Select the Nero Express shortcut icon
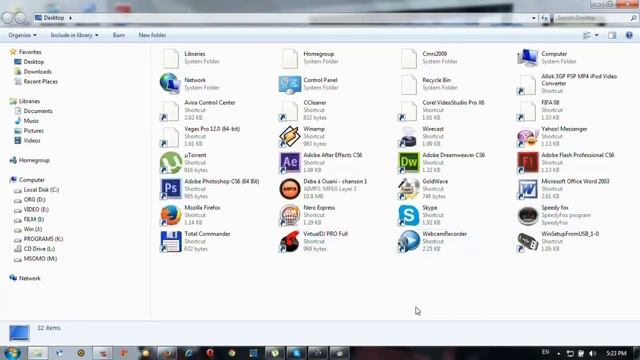 tap(289, 215)
